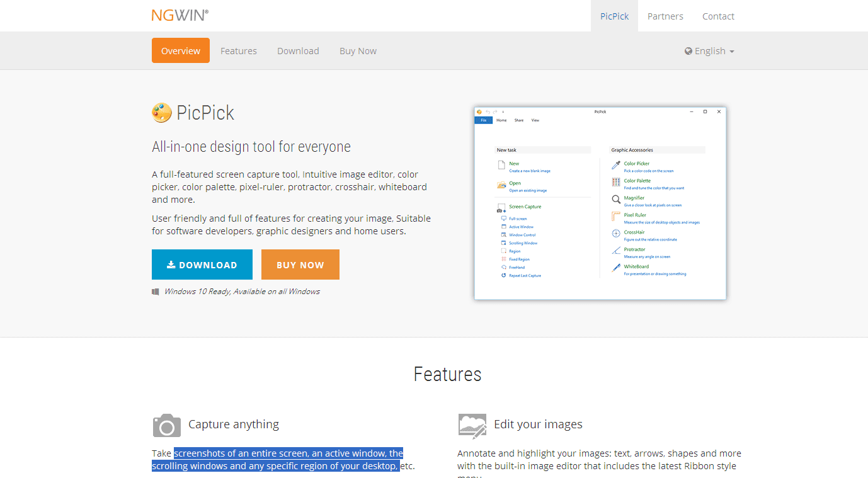Viewport: 868px width, 478px height.
Task: Click 'All-in-one design tool for everyone' tagline
Action: pyautogui.click(x=251, y=147)
